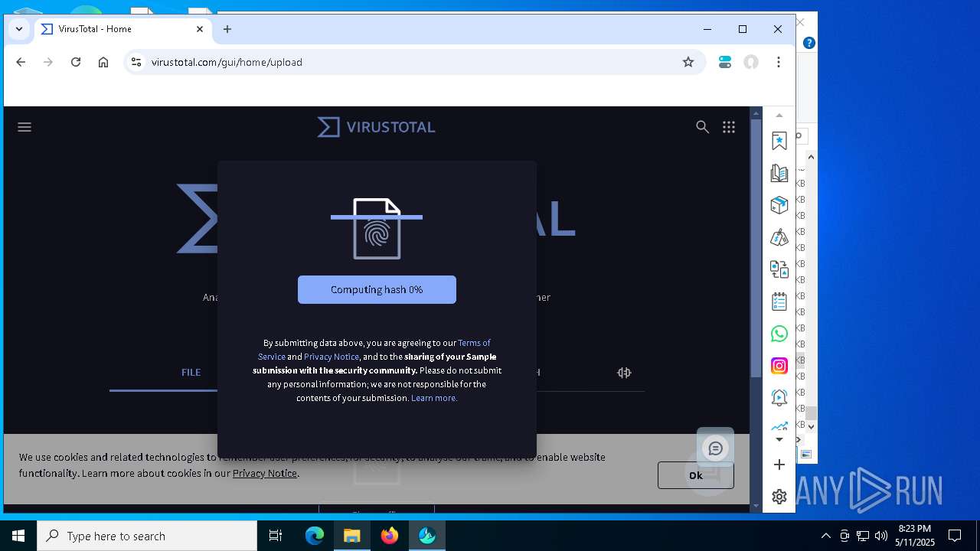Open the Windows notification center
This screenshot has width=980, height=551.
click(955, 536)
